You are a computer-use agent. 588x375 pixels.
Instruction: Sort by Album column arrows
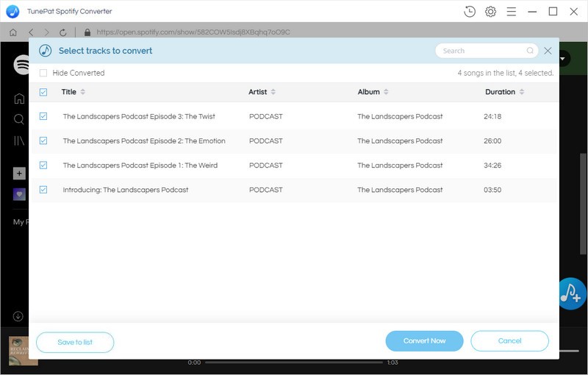[x=386, y=92]
